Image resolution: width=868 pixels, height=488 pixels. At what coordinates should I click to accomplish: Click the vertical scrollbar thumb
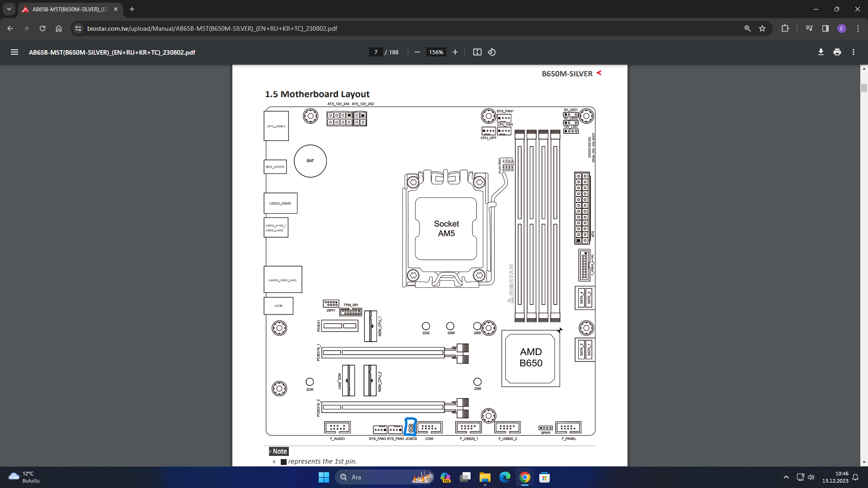point(864,88)
